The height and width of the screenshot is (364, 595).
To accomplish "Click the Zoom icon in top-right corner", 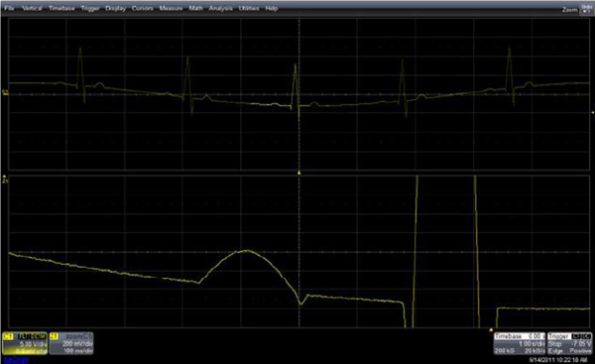I will click(x=586, y=10).
